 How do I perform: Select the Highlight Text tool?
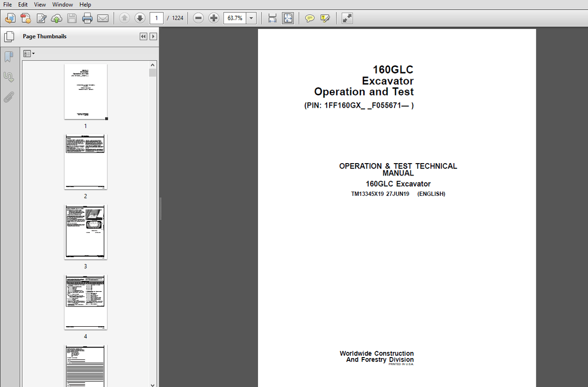tap(325, 18)
